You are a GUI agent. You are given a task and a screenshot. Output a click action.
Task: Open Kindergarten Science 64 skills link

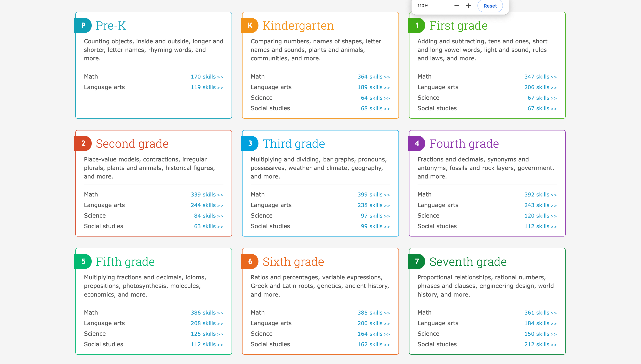[375, 98]
